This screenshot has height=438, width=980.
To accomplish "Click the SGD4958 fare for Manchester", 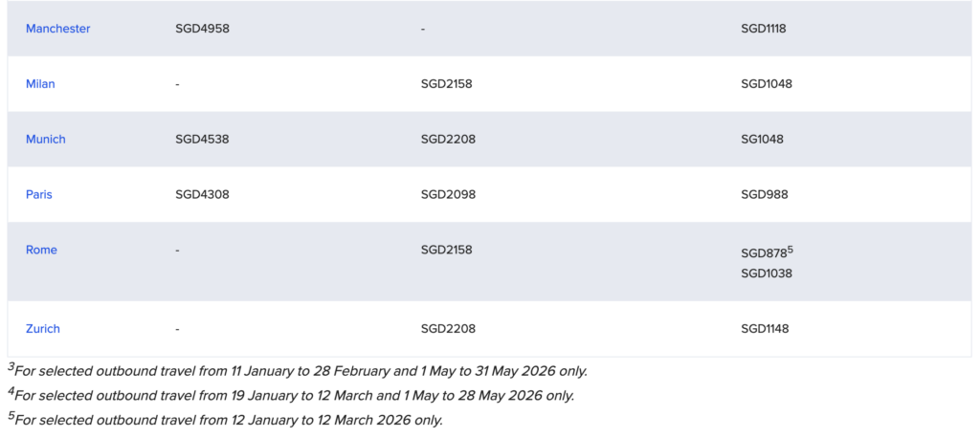I will tap(202, 29).
